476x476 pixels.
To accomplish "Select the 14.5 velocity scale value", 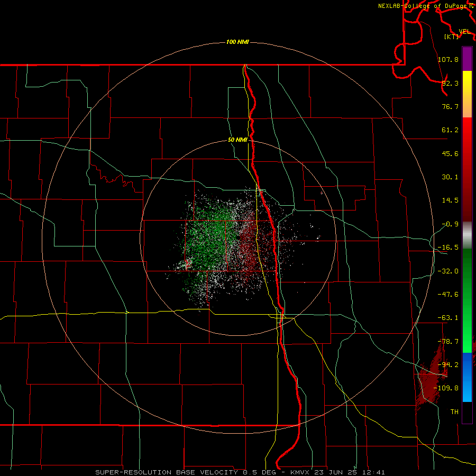I will 450,200.
